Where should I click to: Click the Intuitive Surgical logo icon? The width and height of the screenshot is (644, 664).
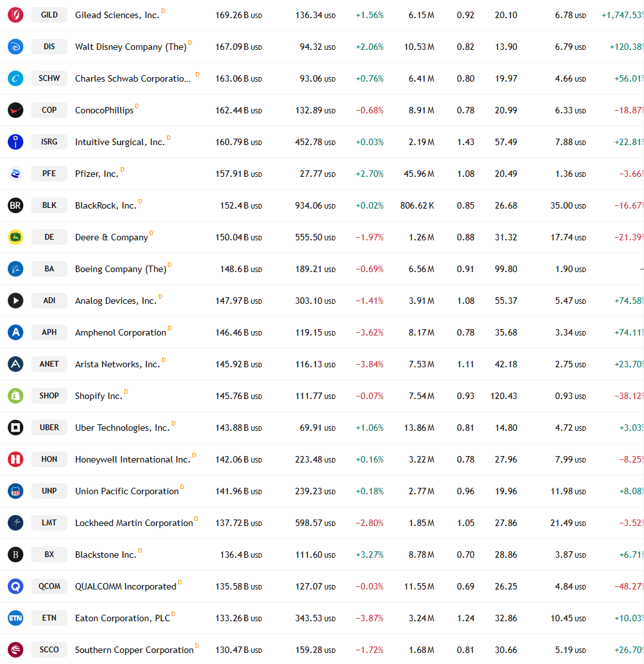click(16, 142)
